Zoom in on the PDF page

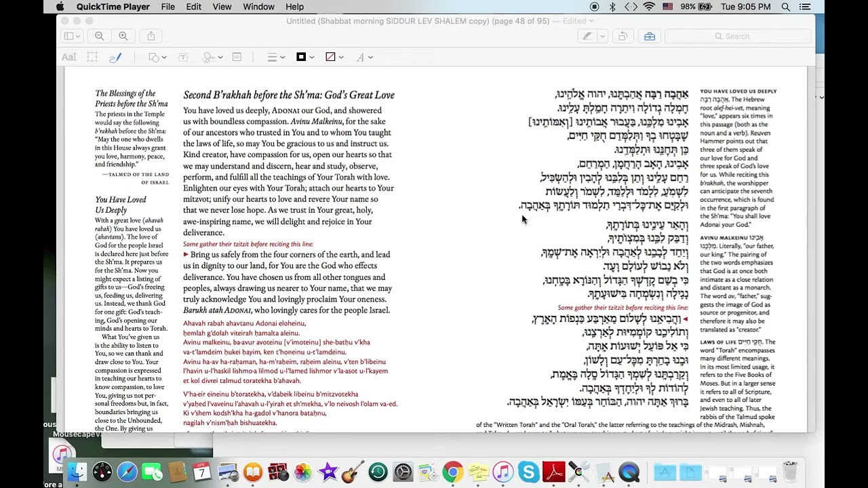click(123, 36)
